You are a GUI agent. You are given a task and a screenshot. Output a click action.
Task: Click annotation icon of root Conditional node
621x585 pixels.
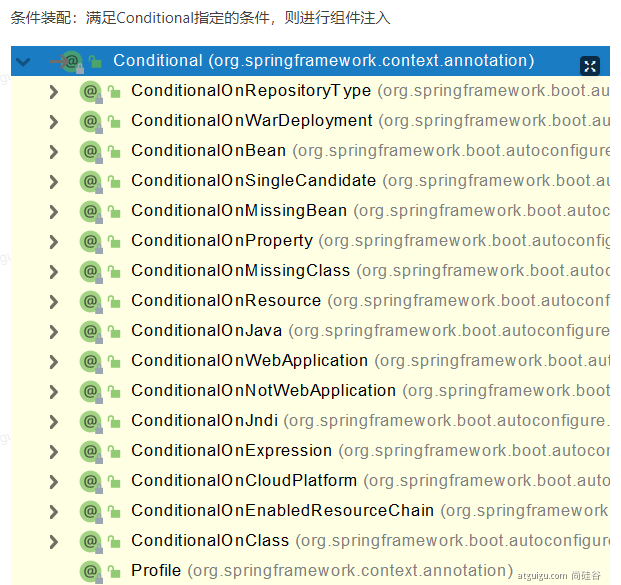71,61
